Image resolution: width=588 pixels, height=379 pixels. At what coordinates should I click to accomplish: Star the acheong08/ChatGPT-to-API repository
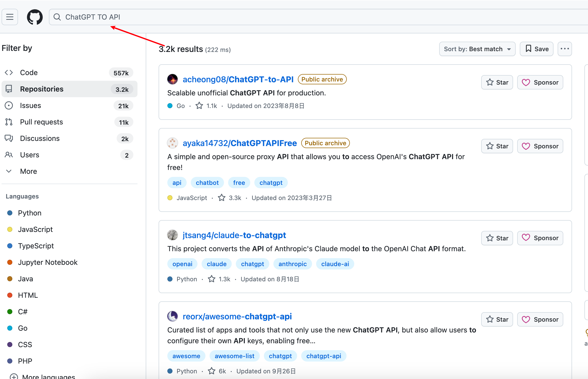click(x=497, y=82)
